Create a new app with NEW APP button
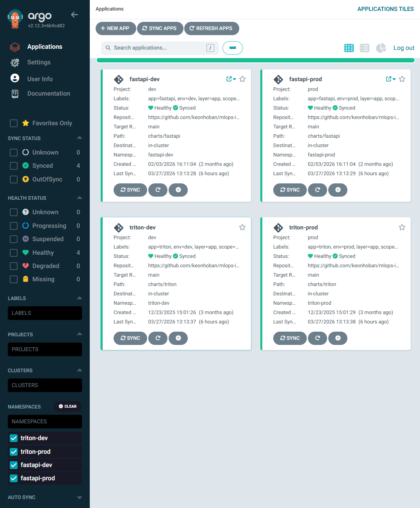Screen dimensions: 420x508 [116, 28]
